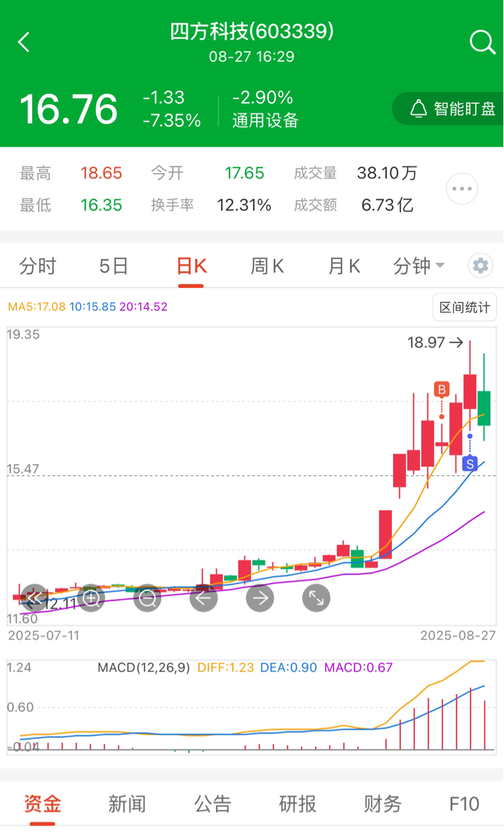Go back using the left arrow
504x834 pixels.
pyautogui.click(x=24, y=43)
